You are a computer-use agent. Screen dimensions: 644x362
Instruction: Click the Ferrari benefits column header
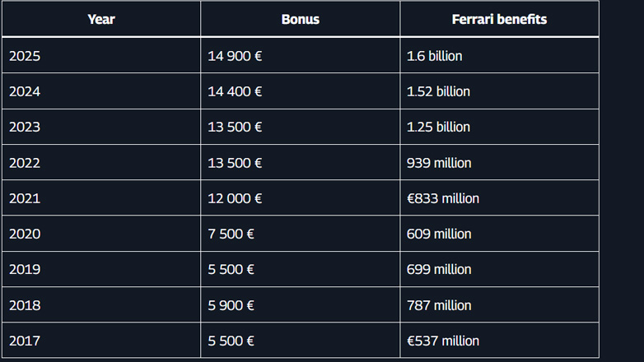pos(499,19)
